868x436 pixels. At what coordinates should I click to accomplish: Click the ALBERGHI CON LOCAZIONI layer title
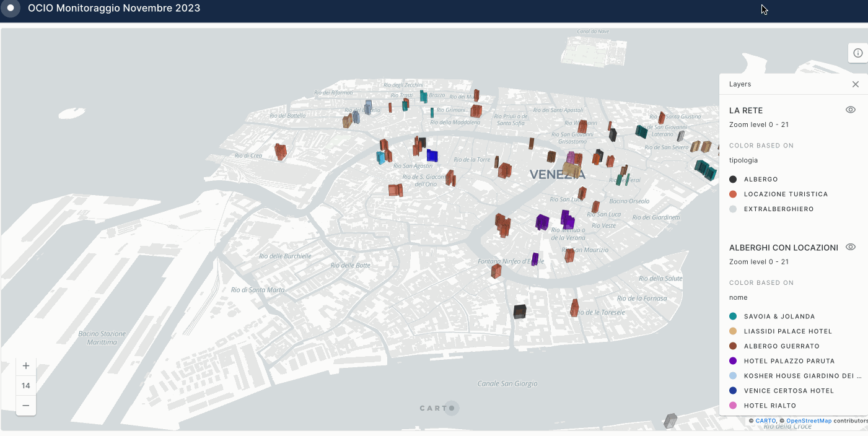tap(784, 247)
